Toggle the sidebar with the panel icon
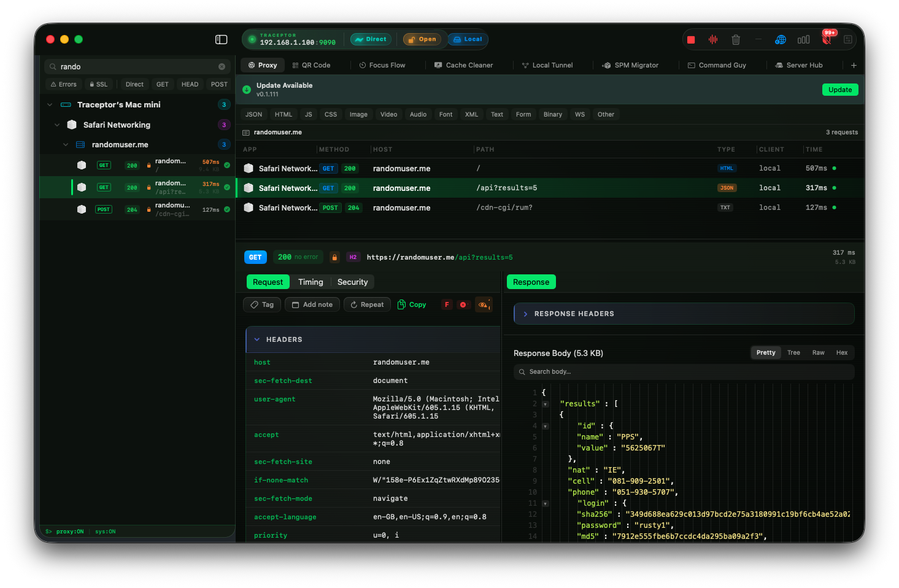Viewport: 899px width, 588px height. click(x=222, y=39)
